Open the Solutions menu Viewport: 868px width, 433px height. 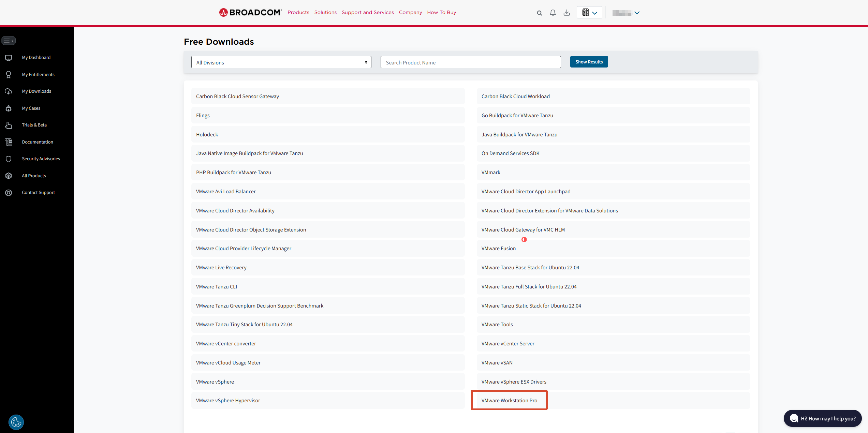pyautogui.click(x=325, y=12)
